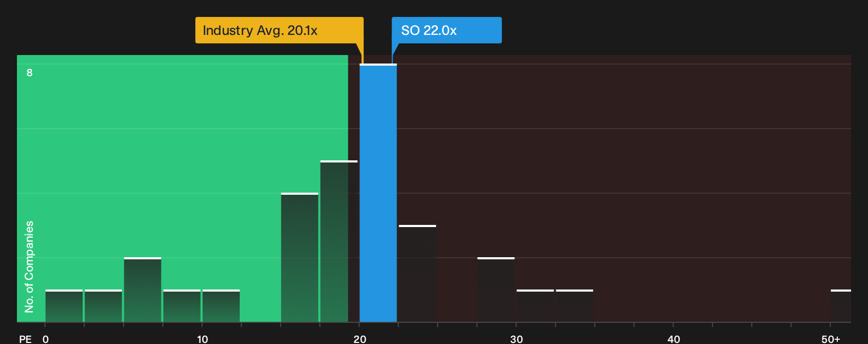
Task: Click the histogram bar for PE 17.5-20
Action: 339,241
